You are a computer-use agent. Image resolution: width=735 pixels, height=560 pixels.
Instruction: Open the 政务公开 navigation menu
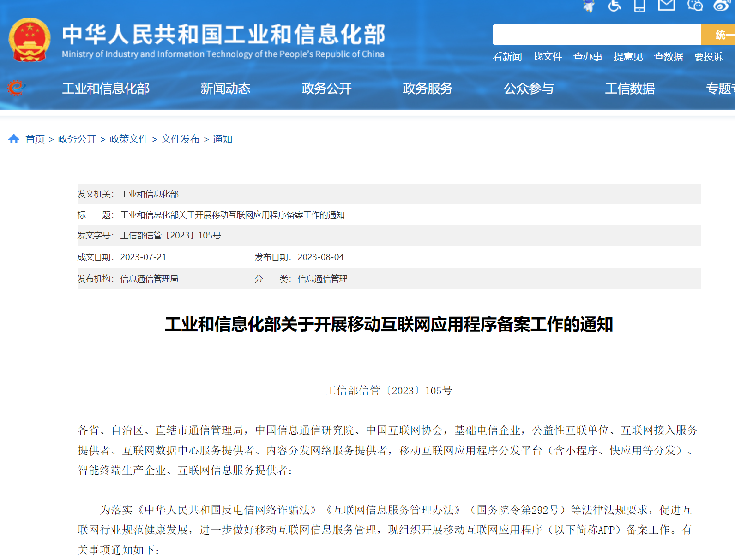pos(326,89)
